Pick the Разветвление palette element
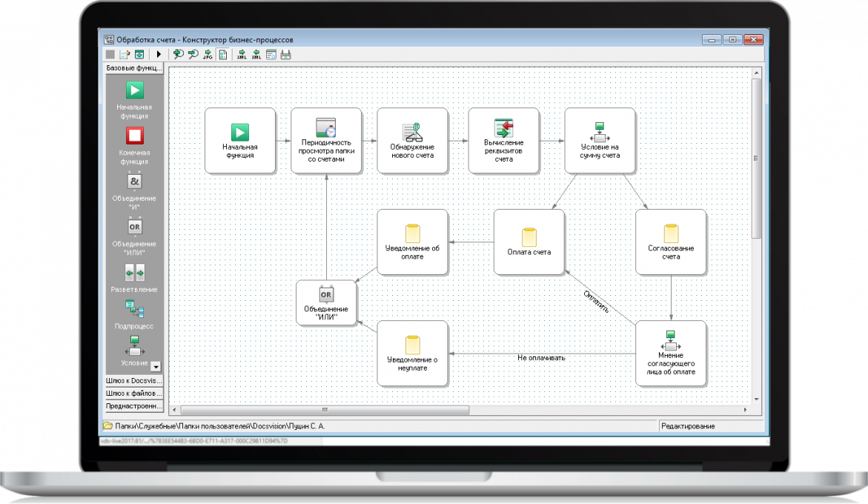The width and height of the screenshot is (868, 504). pyautogui.click(x=134, y=272)
